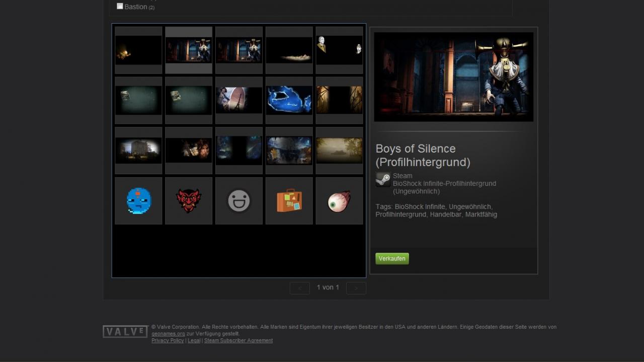Select the black background with pale sand mound

289,50
